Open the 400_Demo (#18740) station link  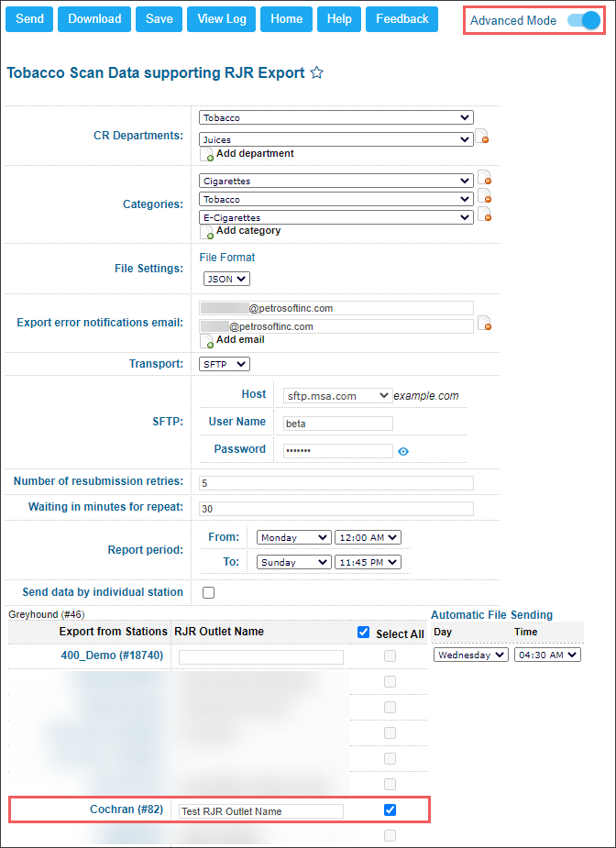tap(112, 655)
